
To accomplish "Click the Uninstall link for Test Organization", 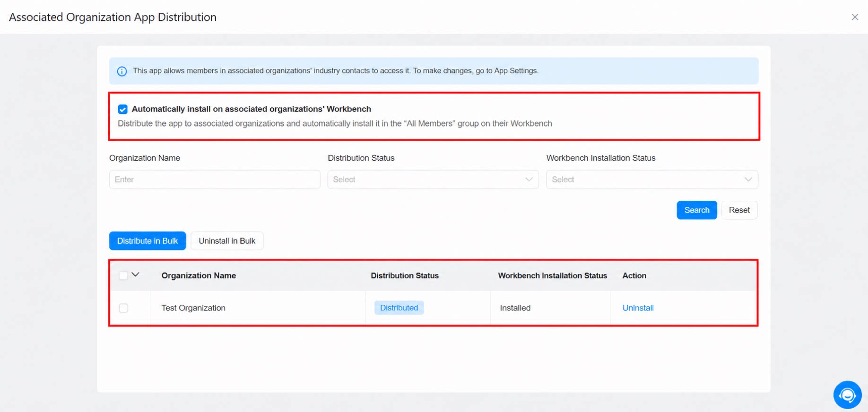I will tap(638, 308).
